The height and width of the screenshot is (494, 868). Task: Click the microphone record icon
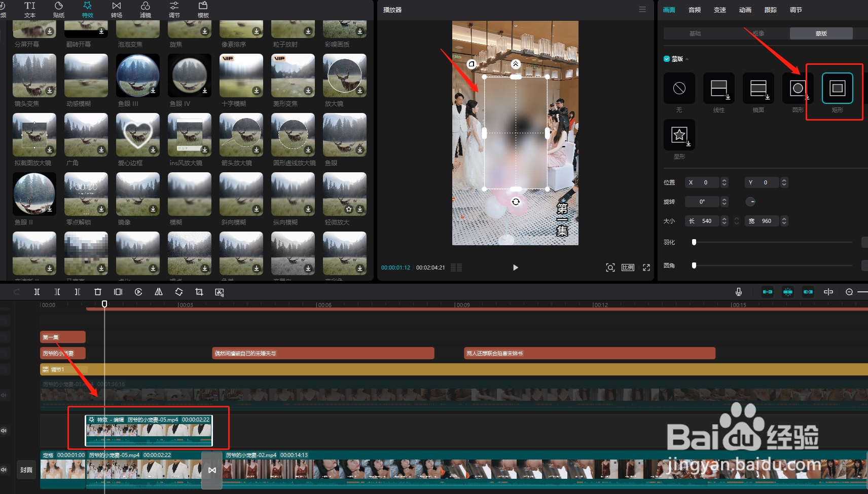point(739,292)
